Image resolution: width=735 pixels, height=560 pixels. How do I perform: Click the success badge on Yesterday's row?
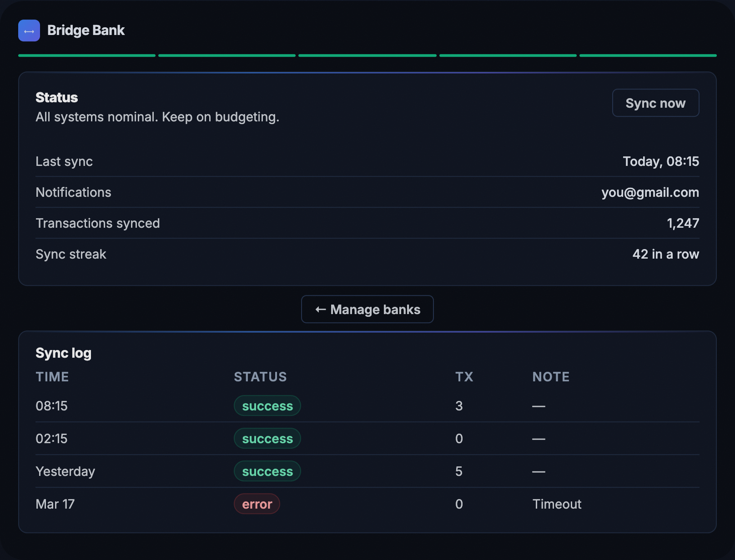267,471
